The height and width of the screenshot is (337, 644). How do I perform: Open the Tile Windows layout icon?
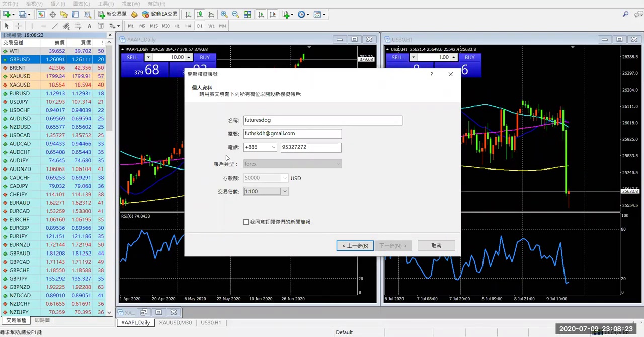pos(247,14)
